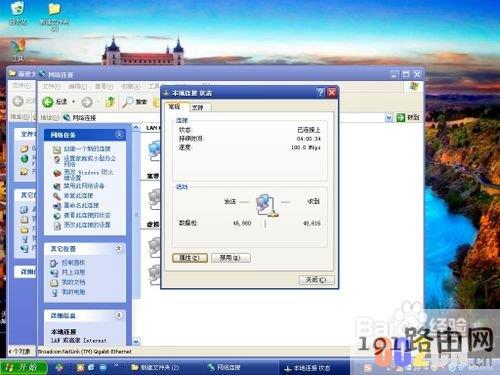Open the 文件(F) File menu
The width and height of the screenshot is (500, 375).
[51, 86]
